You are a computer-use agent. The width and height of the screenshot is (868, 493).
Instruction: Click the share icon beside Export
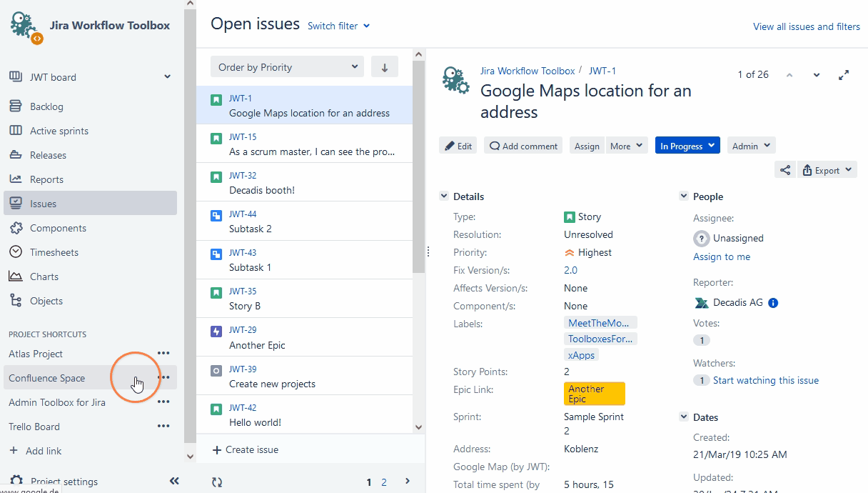pos(784,170)
